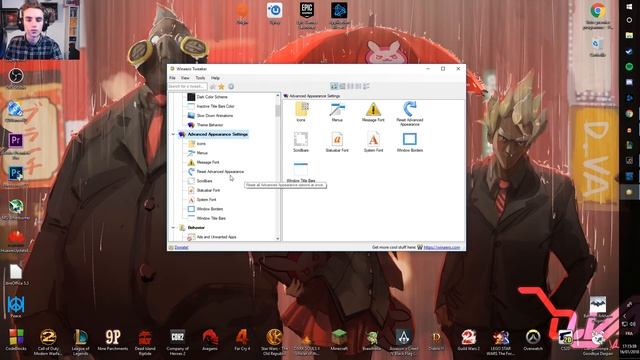The width and height of the screenshot is (640, 360).
Task: Open Far Cry 4 desktop icon
Action: click(x=242, y=340)
